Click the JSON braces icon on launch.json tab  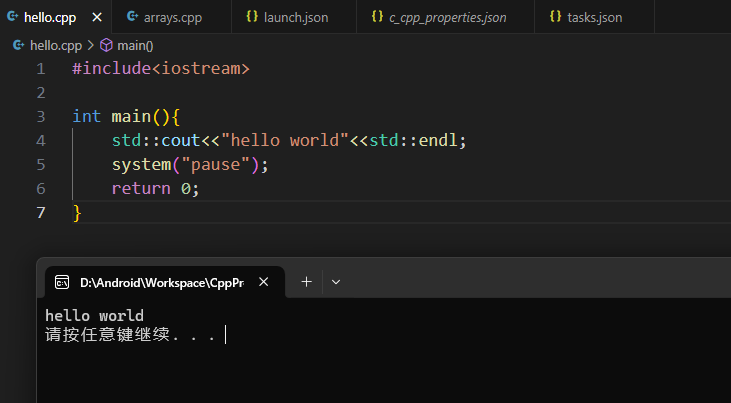251,17
